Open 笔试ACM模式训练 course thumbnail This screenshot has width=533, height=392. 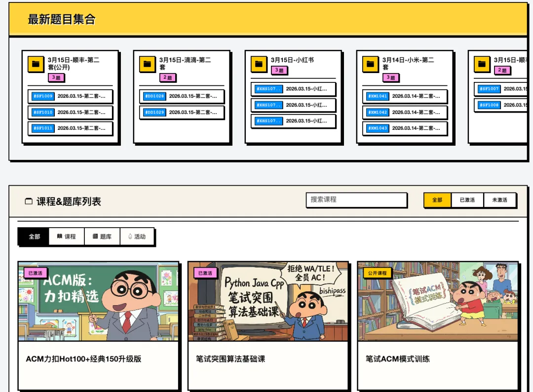pos(437,302)
